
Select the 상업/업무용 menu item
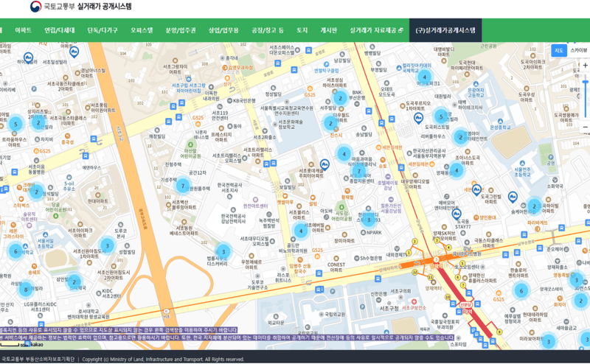point(223,30)
